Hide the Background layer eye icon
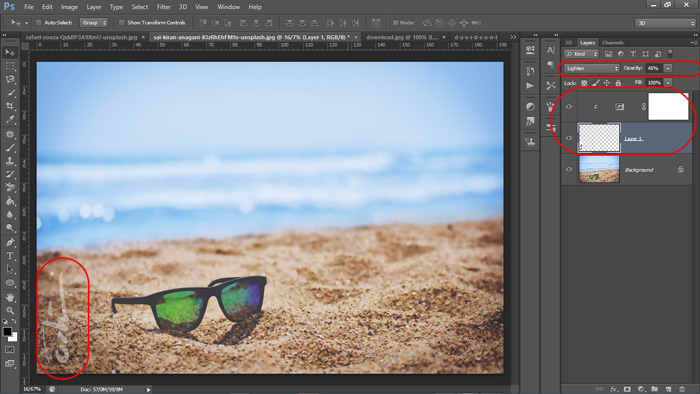The width and height of the screenshot is (700, 394). [x=569, y=170]
